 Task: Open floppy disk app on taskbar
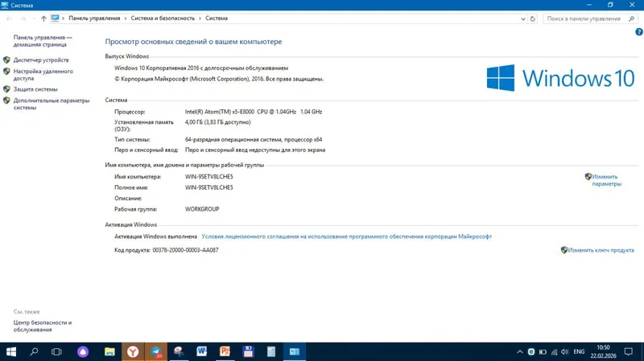248,351
